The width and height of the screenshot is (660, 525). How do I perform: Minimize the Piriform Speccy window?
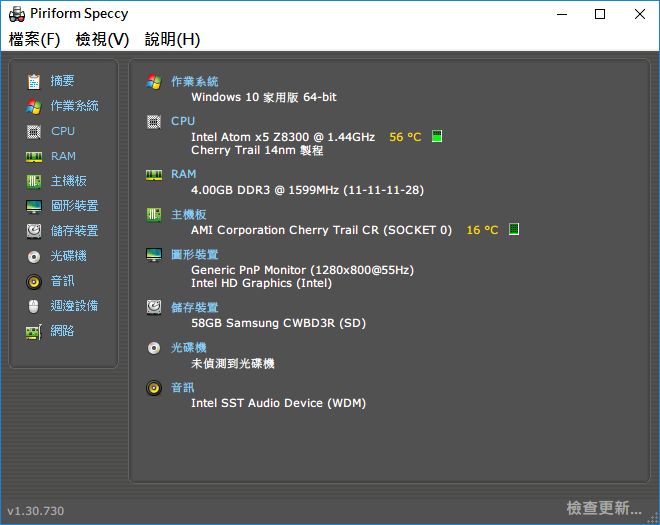[x=562, y=14]
